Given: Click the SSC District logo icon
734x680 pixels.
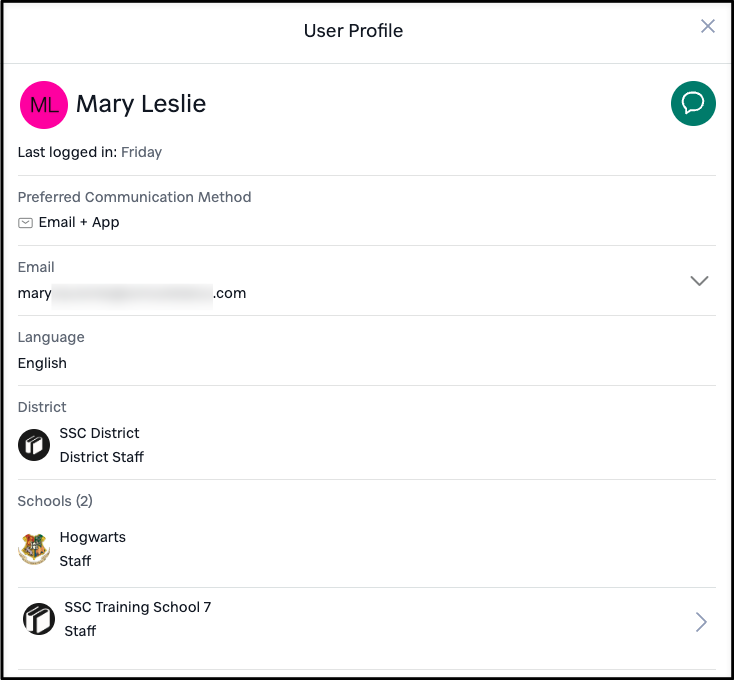Looking at the screenshot, I should (x=34, y=445).
